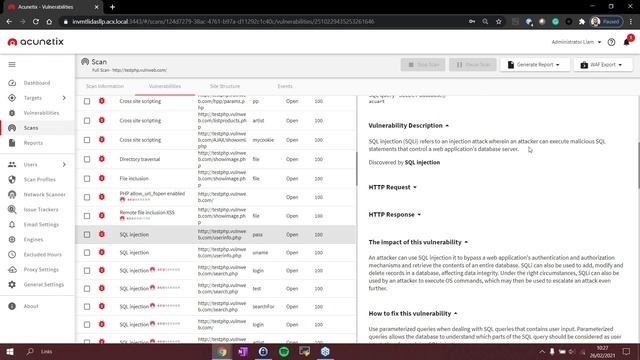
Task: Open Issue Trackers icon
Action: point(12,209)
